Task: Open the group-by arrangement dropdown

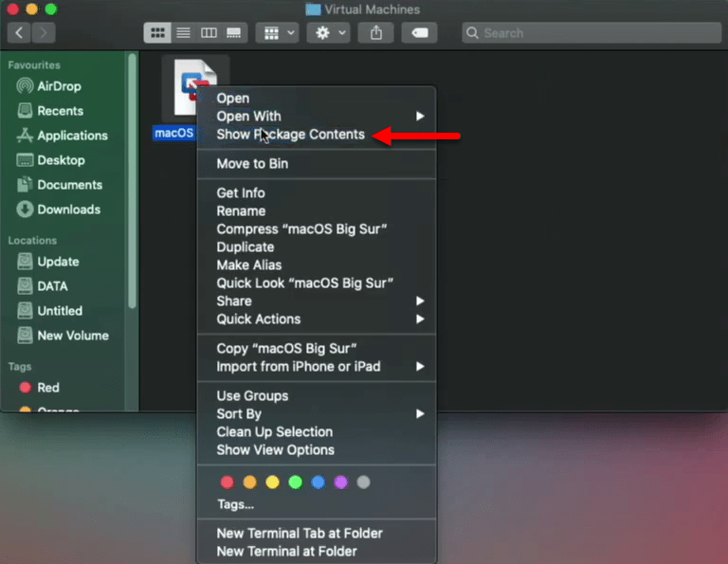Action: (277, 33)
